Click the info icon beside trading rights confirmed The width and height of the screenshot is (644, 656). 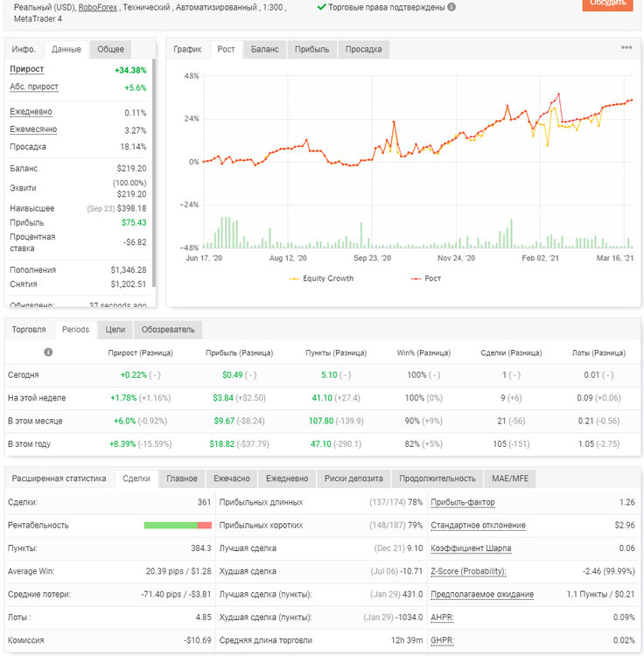[451, 7]
